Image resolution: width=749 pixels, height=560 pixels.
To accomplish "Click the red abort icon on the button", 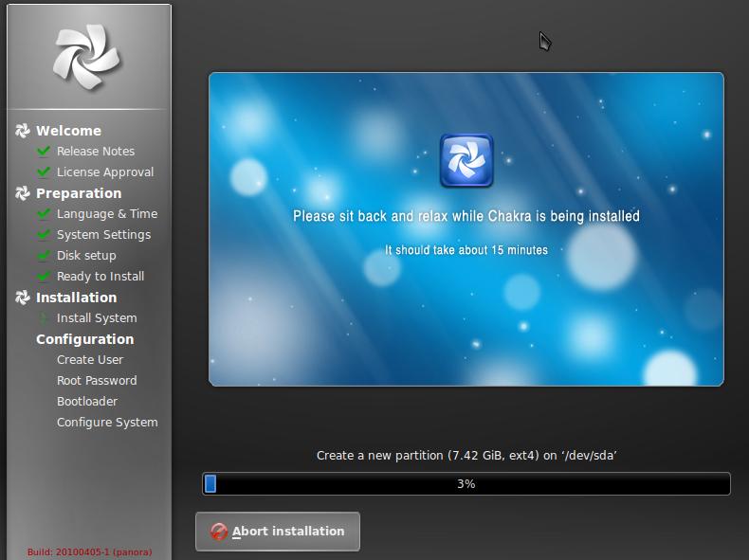I will 219,532.
